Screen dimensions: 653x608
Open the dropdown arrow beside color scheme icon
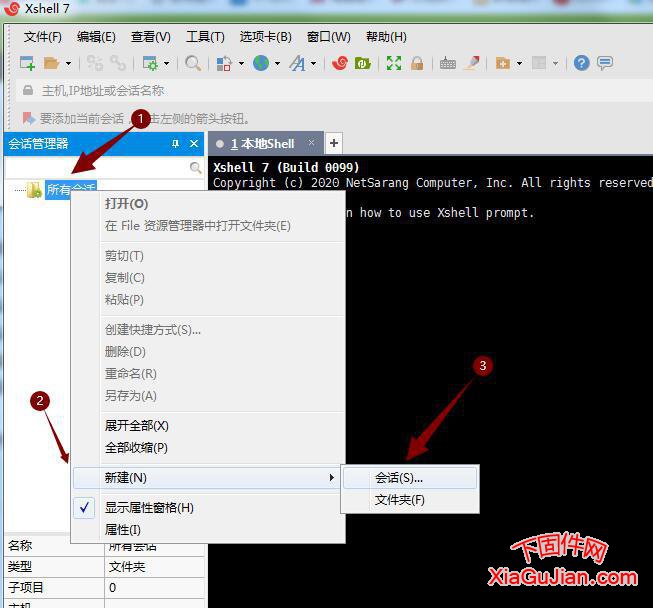tap(241, 64)
